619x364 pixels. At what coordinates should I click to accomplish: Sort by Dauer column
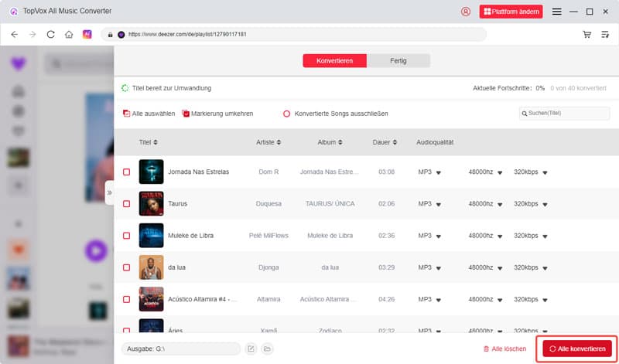[x=385, y=142]
